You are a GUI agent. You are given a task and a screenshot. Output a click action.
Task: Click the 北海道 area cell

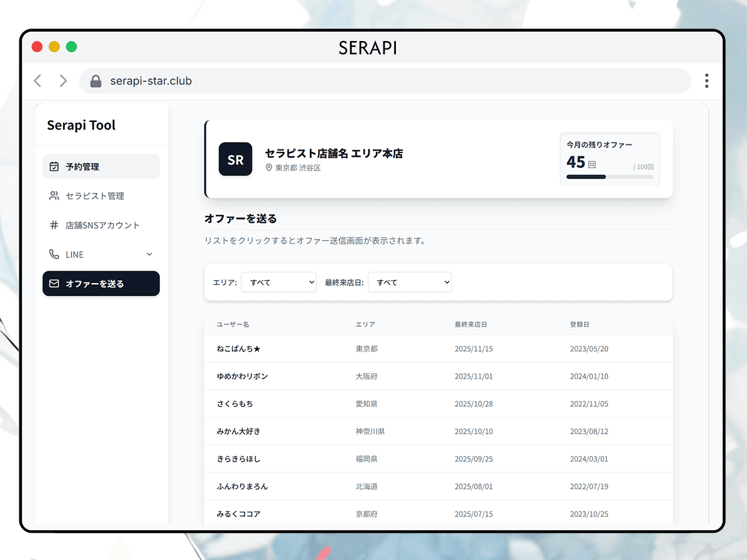[367, 486]
